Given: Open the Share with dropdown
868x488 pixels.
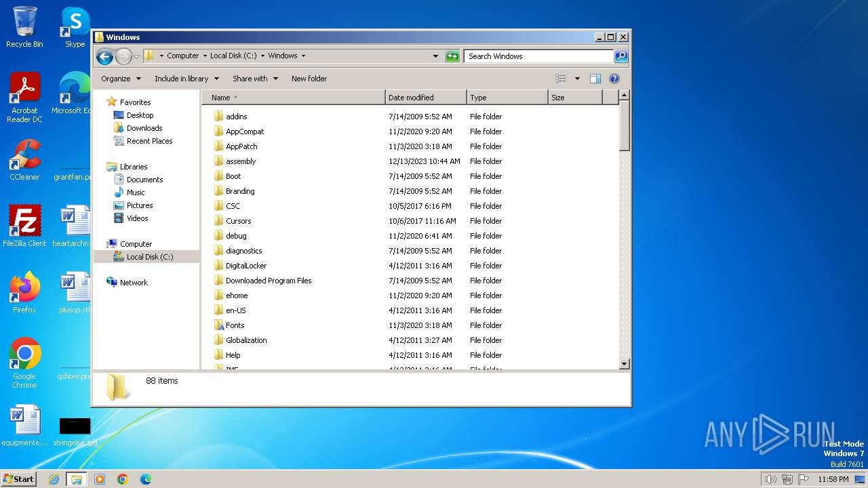Looking at the screenshot, I should click(255, 79).
